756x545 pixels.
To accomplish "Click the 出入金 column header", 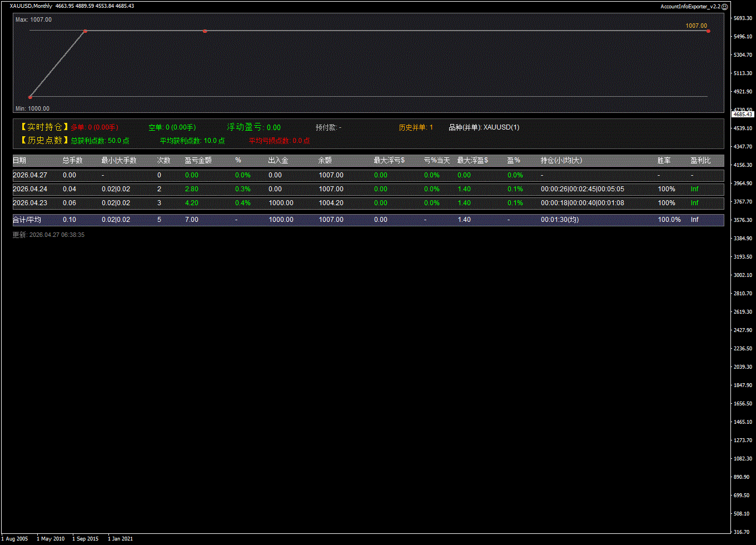I will 278,161.
